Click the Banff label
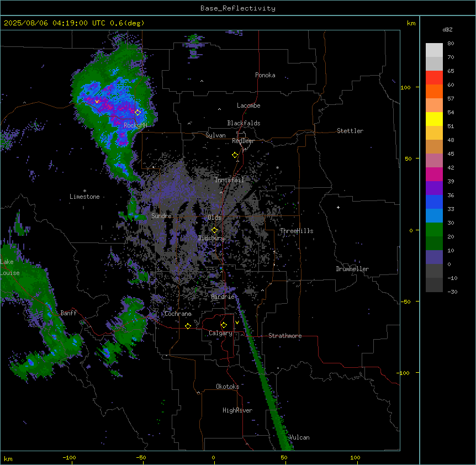The width and height of the screenshot is (476, 465). (68, 313)
